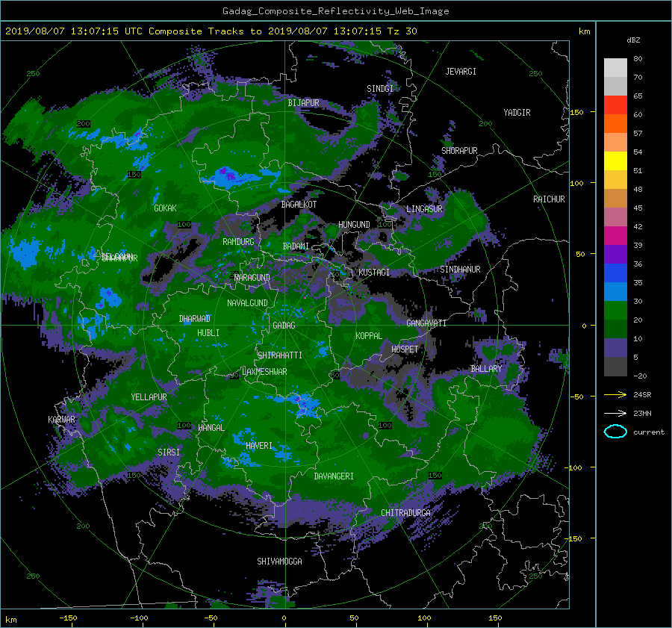
Task: Click the SHIVAMOGGA city label
Action: tap(279, 562)
